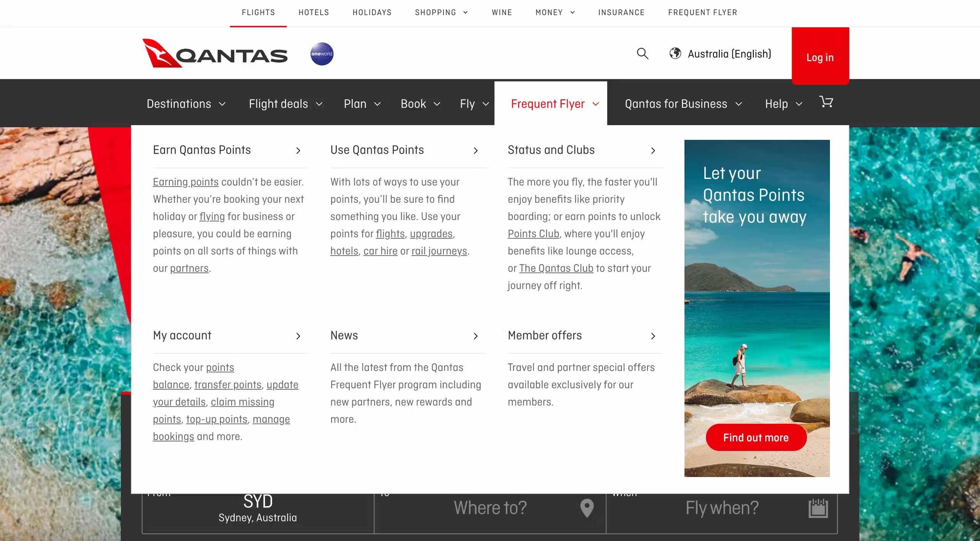Click the upgrades link
Screen dimensions: 980x541
click(431, 234)
